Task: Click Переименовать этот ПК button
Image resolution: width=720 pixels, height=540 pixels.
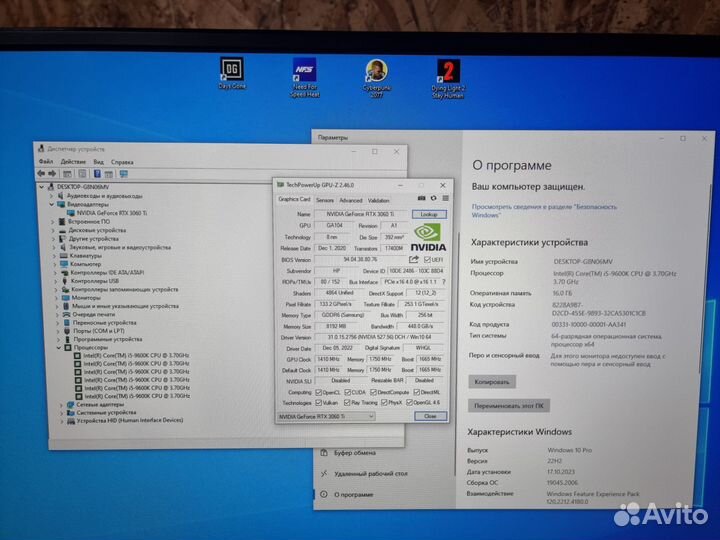Action: click(509, 406)
